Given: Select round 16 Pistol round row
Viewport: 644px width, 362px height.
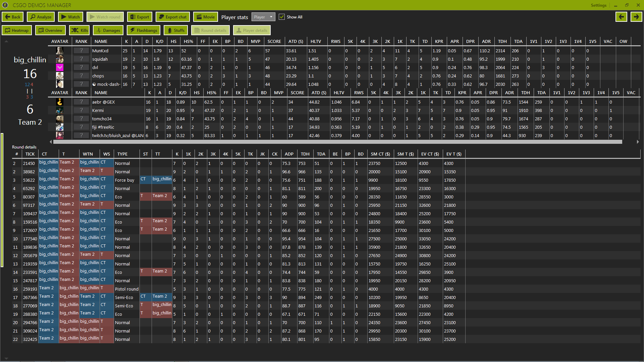Looking at the screenshot, I should pos(238,289).
